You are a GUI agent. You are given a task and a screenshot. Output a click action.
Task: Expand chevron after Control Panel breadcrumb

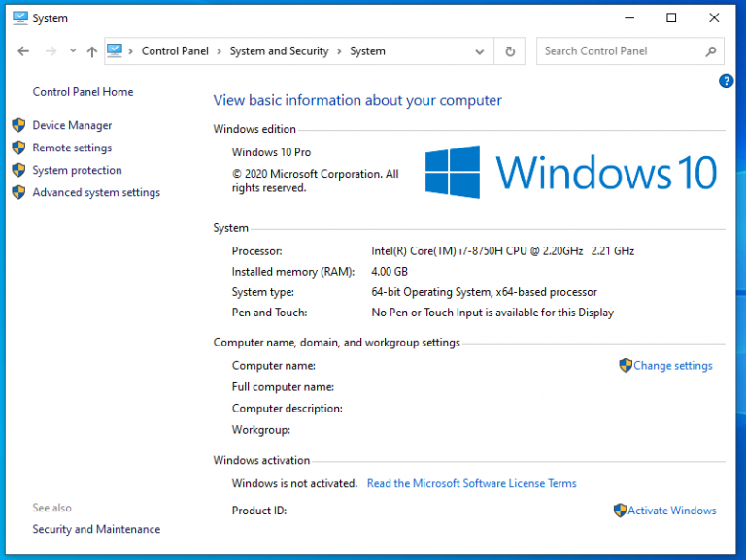coord(219,51)
